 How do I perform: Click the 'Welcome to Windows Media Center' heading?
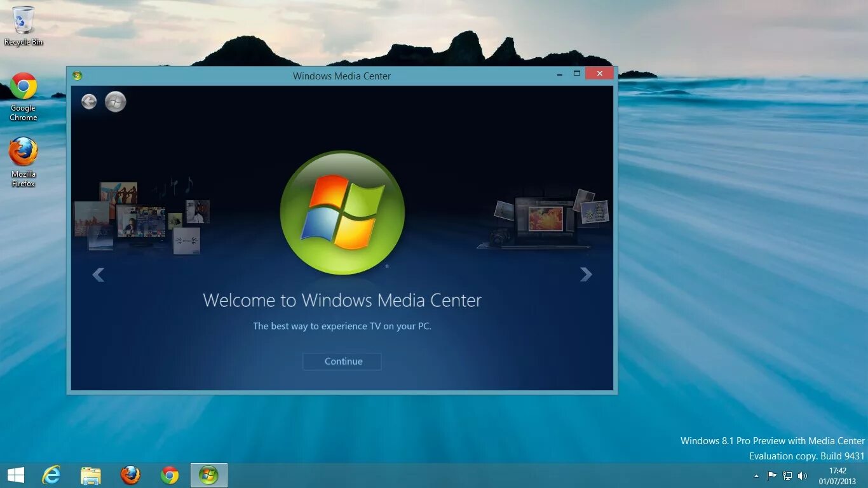(342, 300)
